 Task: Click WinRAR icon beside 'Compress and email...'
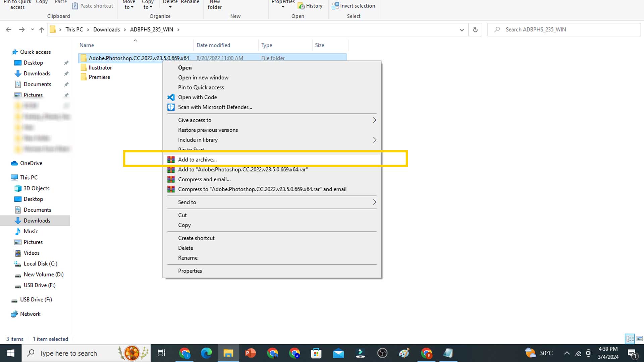click(x=171, y=179)
